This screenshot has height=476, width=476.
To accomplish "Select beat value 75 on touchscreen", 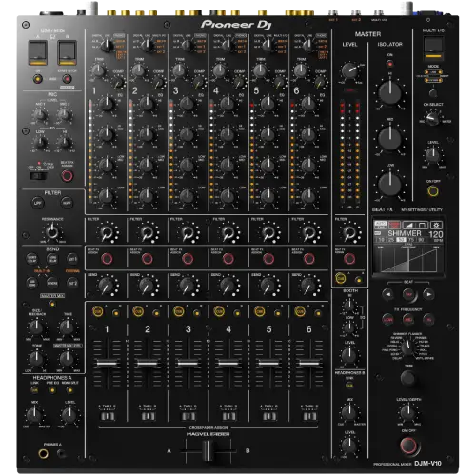I will [x=411, y=240].
